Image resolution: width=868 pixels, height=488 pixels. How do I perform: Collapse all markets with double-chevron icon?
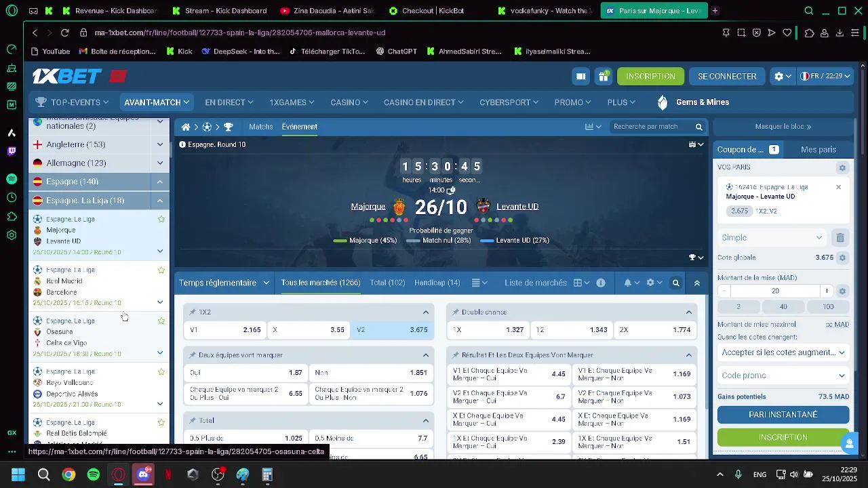(x=696, y=283)
